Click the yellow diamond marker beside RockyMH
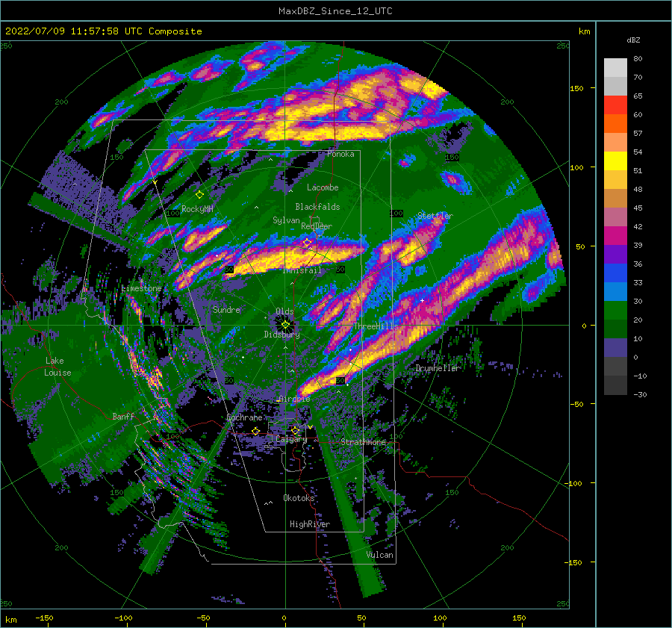The width and height of the screenshot is (672, 628). (x=199, y=195)
